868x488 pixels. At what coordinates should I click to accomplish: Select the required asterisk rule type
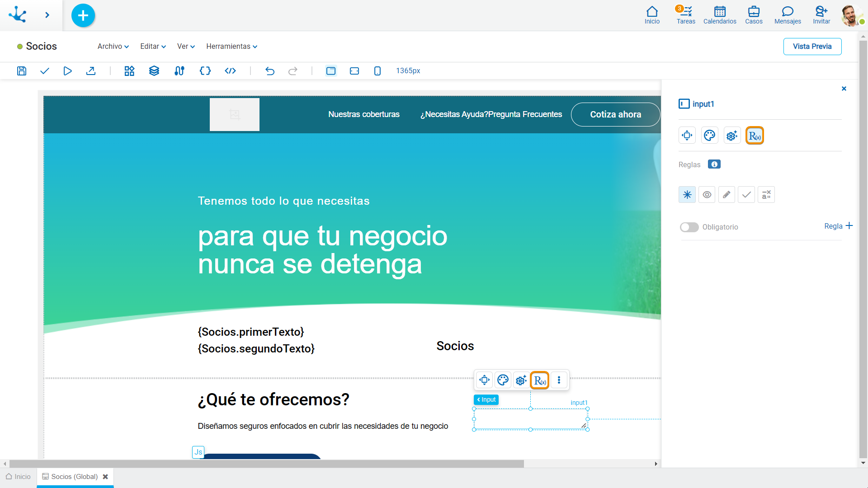[x=687, y=195]
